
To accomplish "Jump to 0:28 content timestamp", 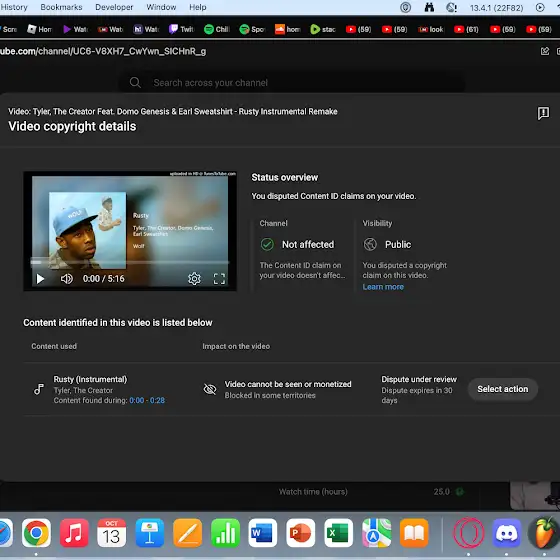I will click(x=157, y=400).
